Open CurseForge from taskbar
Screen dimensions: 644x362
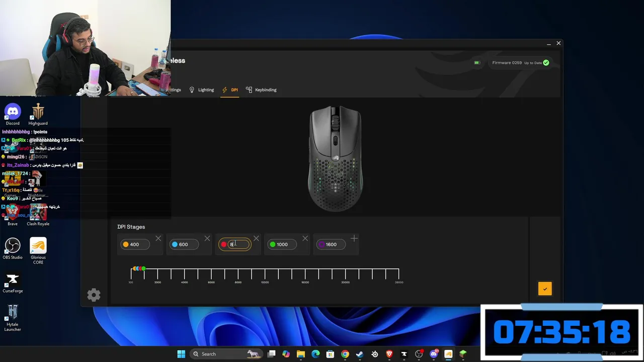tap(404, 354)
